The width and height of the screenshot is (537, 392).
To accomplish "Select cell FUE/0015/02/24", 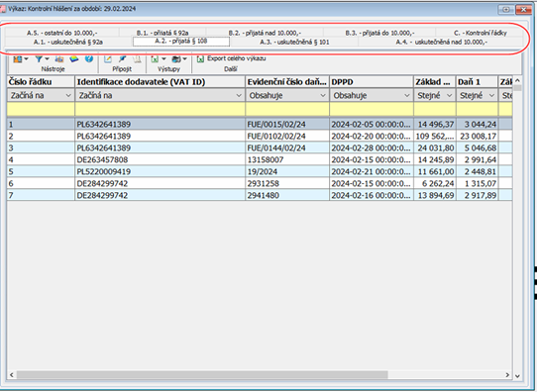I will pos(287,124).
